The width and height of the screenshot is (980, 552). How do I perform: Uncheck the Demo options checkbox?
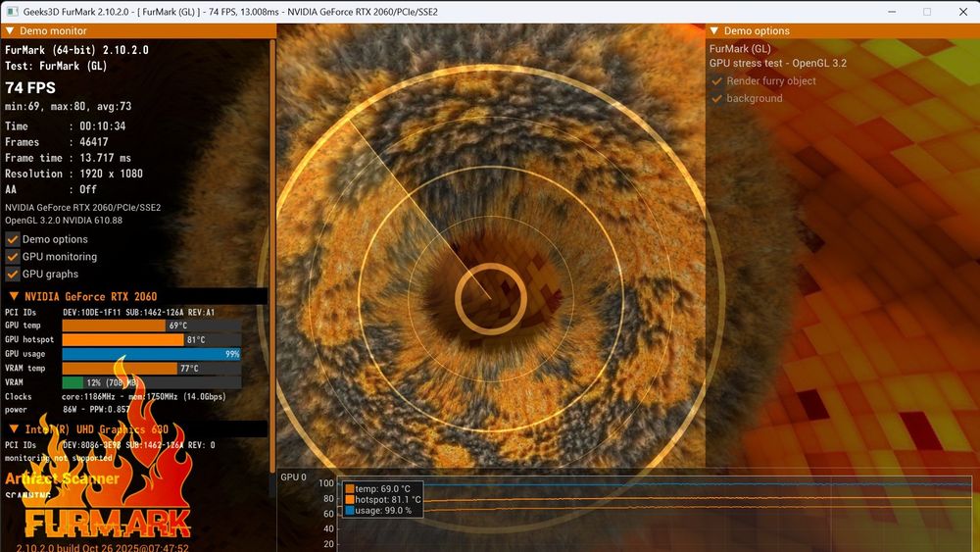13,239
